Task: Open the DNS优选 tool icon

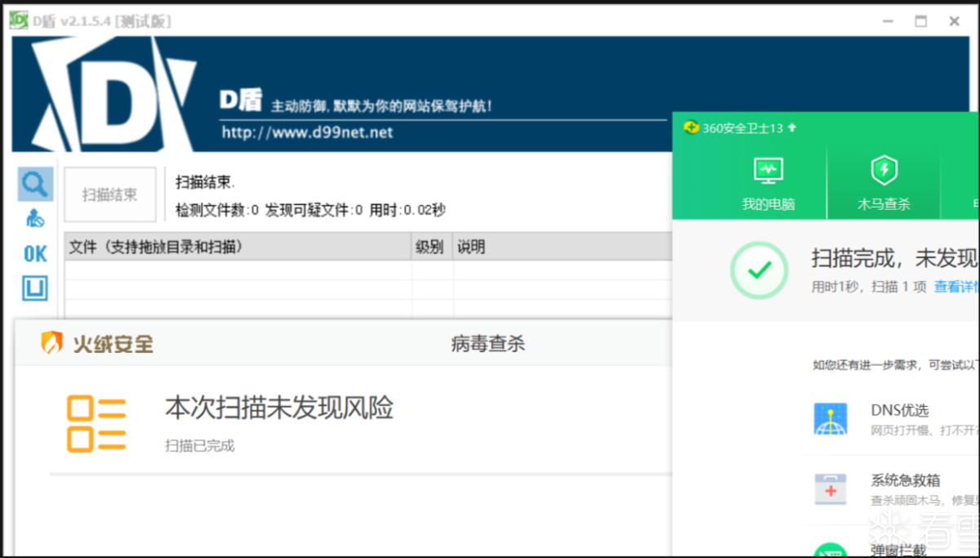Action: pyautogui.click(x=831, y=418)
